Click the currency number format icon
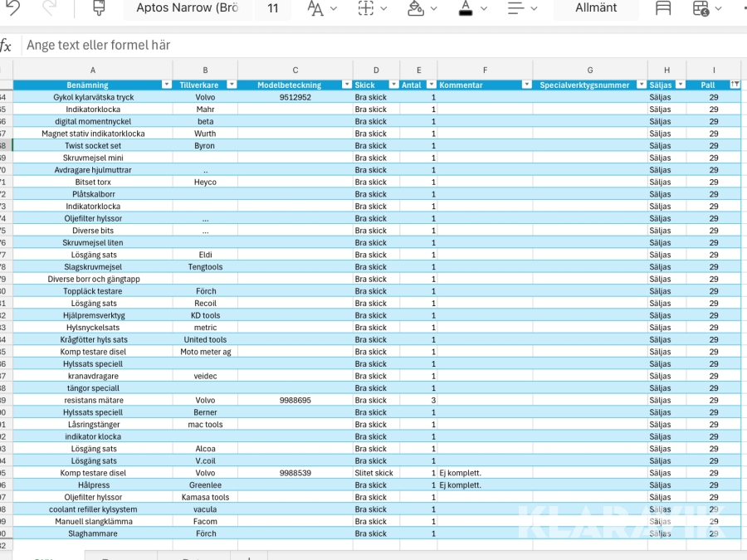The height and width of the screenshot is (560, 747). click(701, 8)
